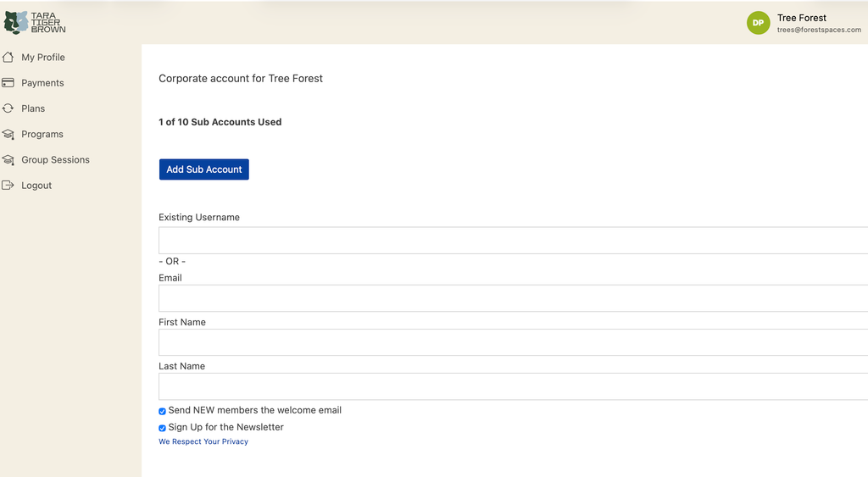Click the Existing Username label

(x=199, y=218)
